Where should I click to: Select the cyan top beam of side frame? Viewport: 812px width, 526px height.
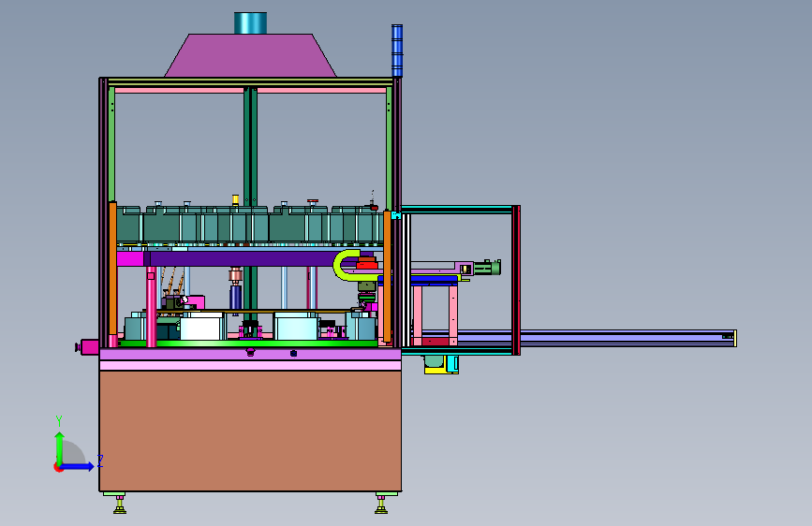click(x=457, y=209)
